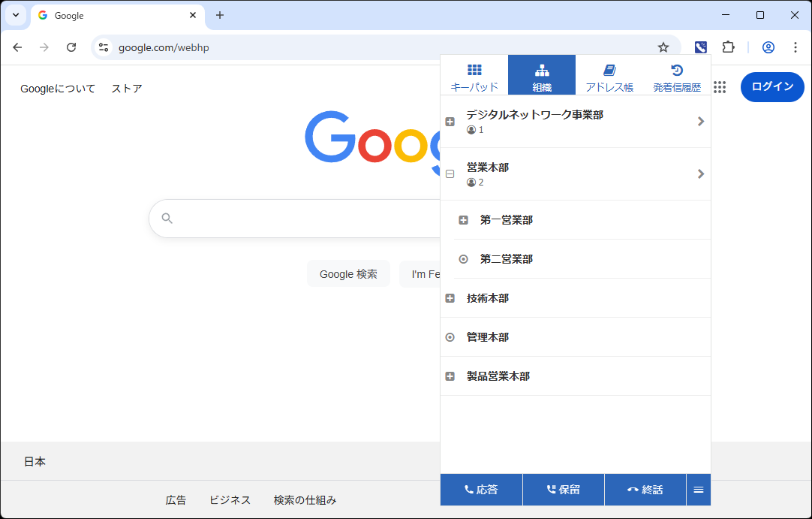Open 営業本部 details via its chevron
The height and width of the screenshot is (519, 812).
pos(701,174)
